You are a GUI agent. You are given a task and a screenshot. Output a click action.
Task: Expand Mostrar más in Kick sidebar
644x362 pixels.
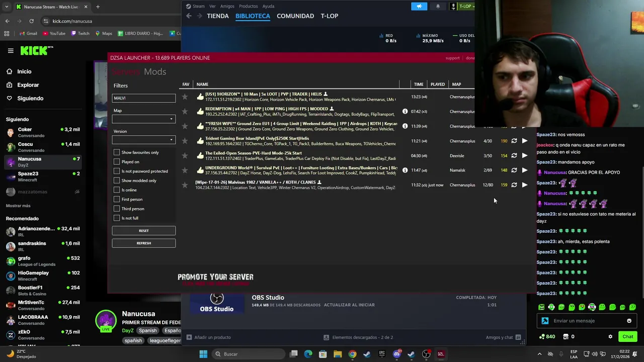[18, 206]
